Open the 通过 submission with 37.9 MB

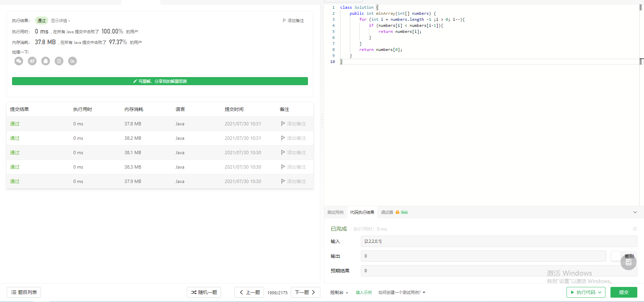(x=15, y=181)
